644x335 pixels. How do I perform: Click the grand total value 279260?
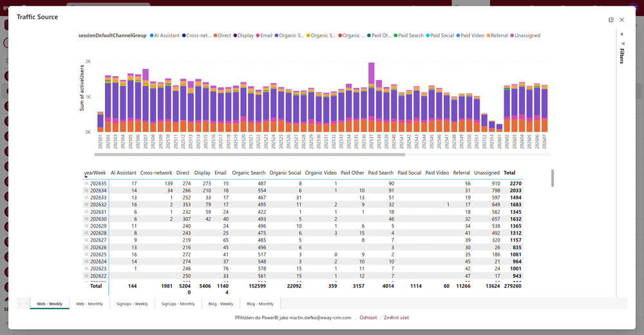(x=512, y=285)
